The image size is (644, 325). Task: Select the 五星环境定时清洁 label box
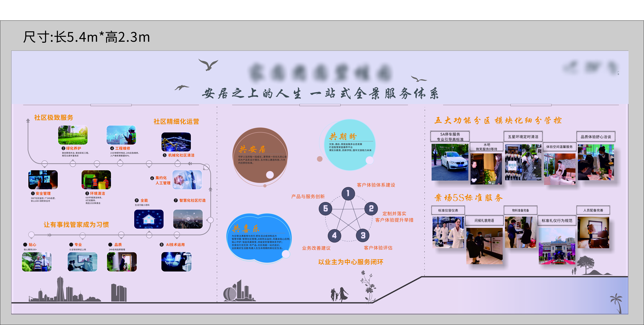pos(523,136)
